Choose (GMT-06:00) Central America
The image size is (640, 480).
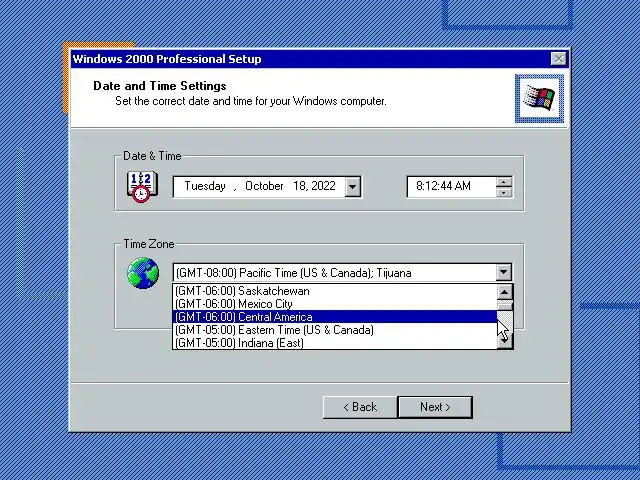pyautogui.click(x=335, y=317)
